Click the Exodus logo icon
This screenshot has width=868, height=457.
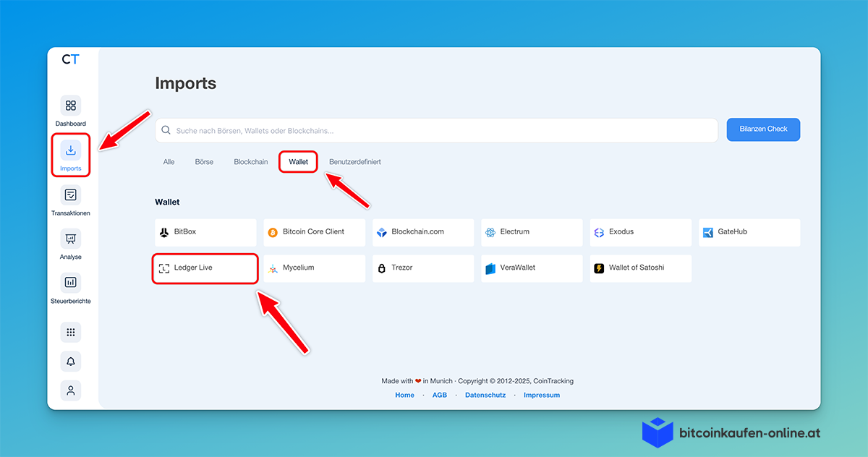click(599, 232)
